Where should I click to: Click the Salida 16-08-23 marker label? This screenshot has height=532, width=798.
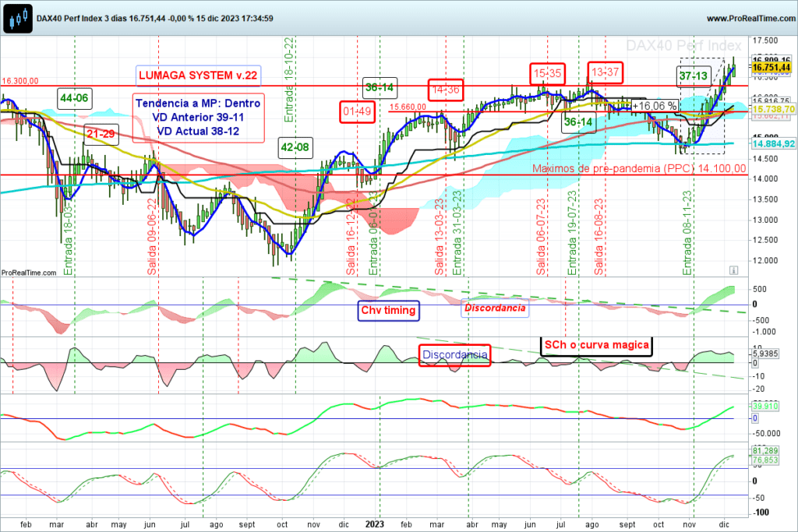coord(599,237)
